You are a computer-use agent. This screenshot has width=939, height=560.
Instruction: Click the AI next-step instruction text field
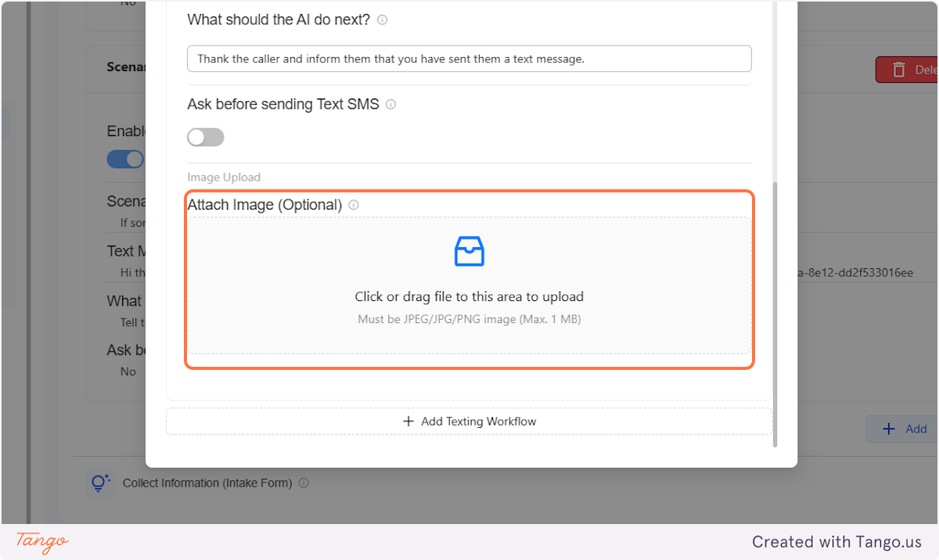pos(469,59)
